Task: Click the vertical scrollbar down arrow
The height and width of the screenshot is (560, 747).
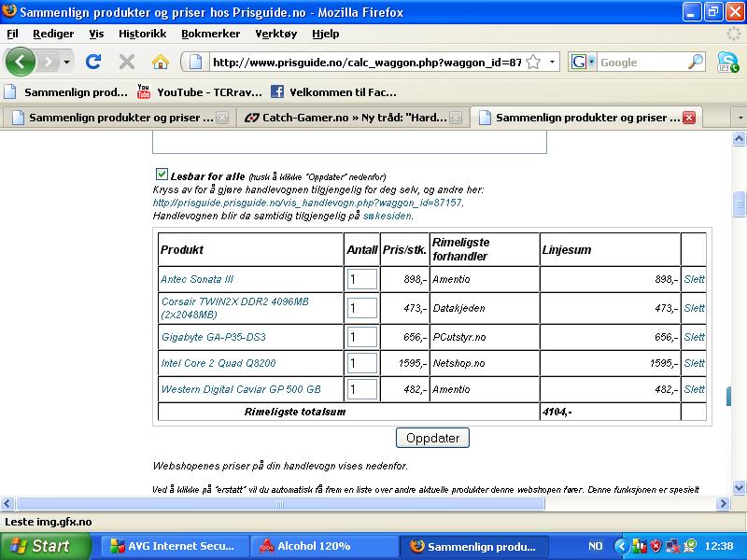Action: click(739, 487)
